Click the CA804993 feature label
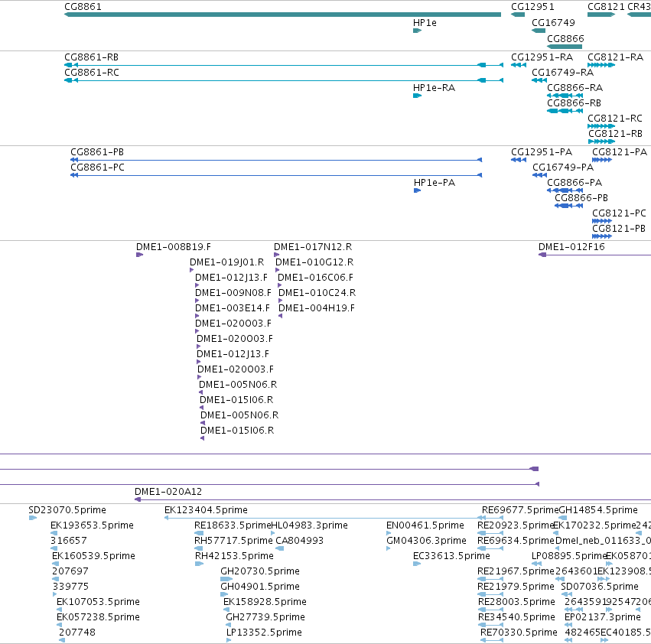651x644 pixels. tap(299, 541)
